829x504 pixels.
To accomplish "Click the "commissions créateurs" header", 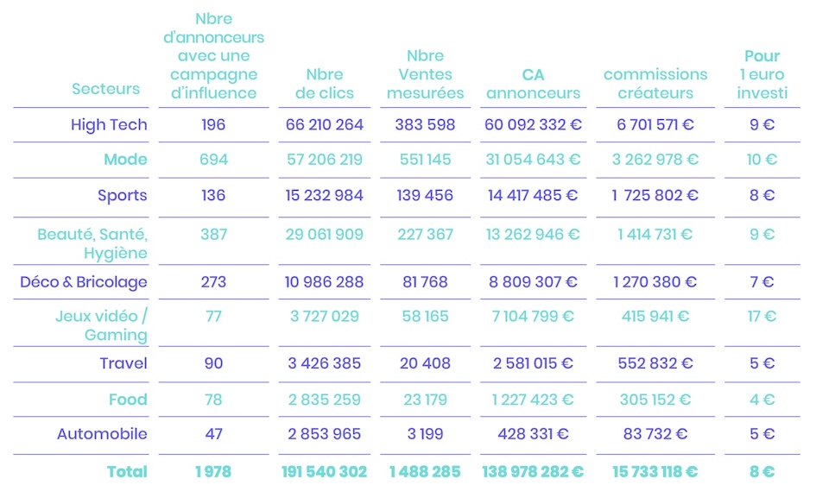I will [655, 84].
